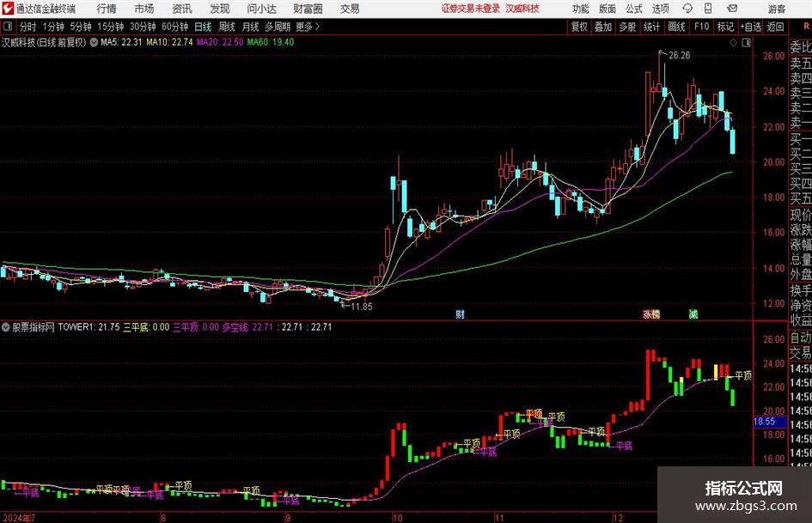812x523 pixels.
Task: Open the customer service headset icon
Action: [x=687, y=9]
